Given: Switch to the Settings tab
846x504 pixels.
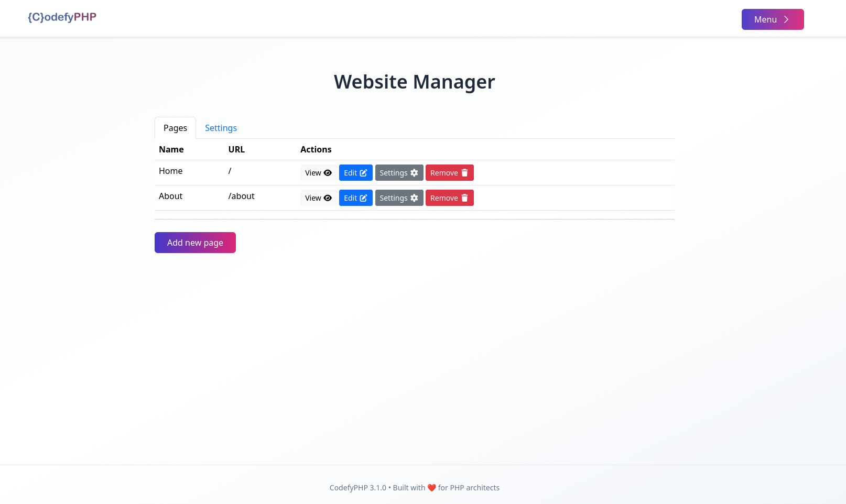Looking at the screenshot, I should (221, 128).
